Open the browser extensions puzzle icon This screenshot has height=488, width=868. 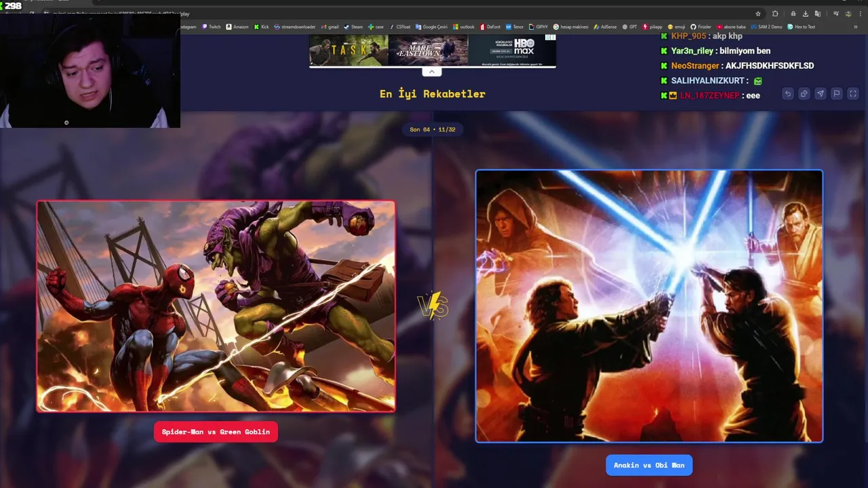(x=775, y=14)
